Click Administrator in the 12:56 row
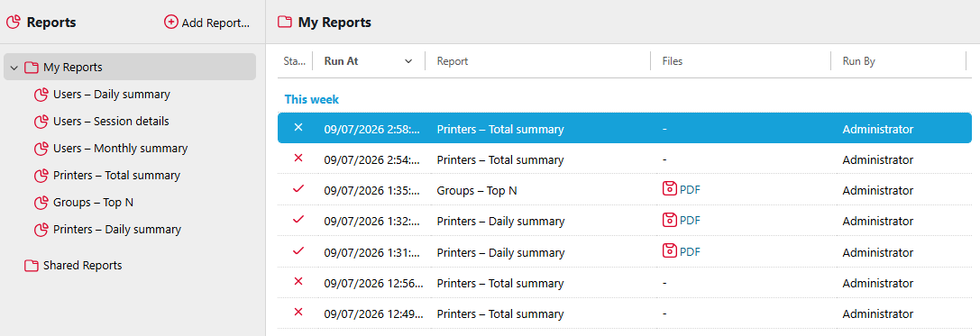The image size is (980, 336). click(x=877, y=283)
